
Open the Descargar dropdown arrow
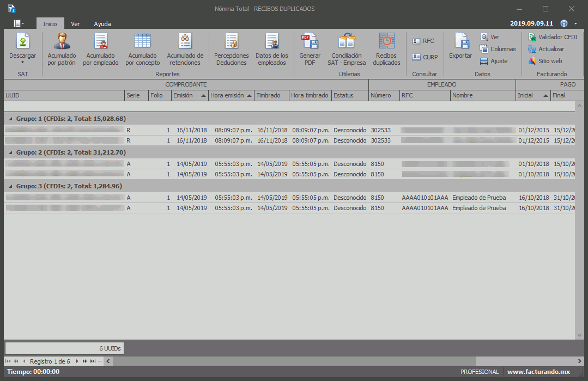point(22,62)
